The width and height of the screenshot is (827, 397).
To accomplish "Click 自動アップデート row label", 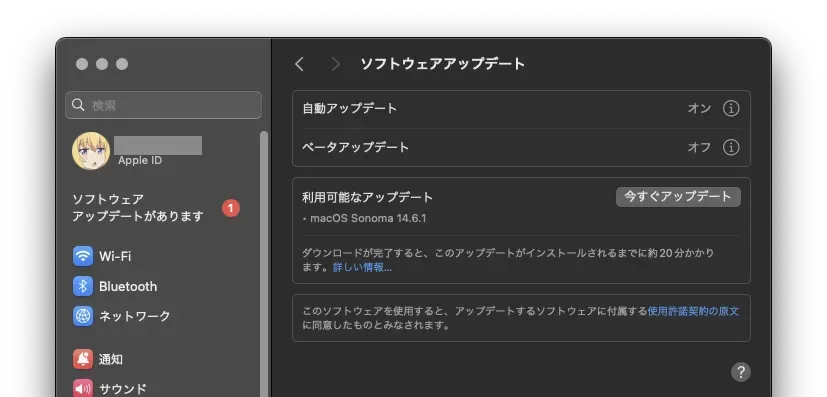I will click(349, 108).
